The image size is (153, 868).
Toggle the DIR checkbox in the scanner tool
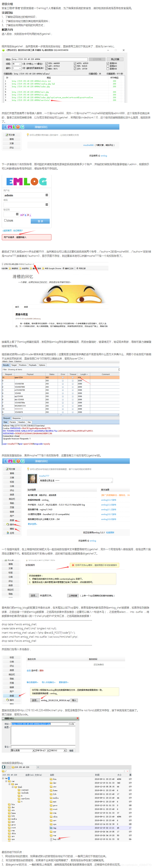click(46, 63)
